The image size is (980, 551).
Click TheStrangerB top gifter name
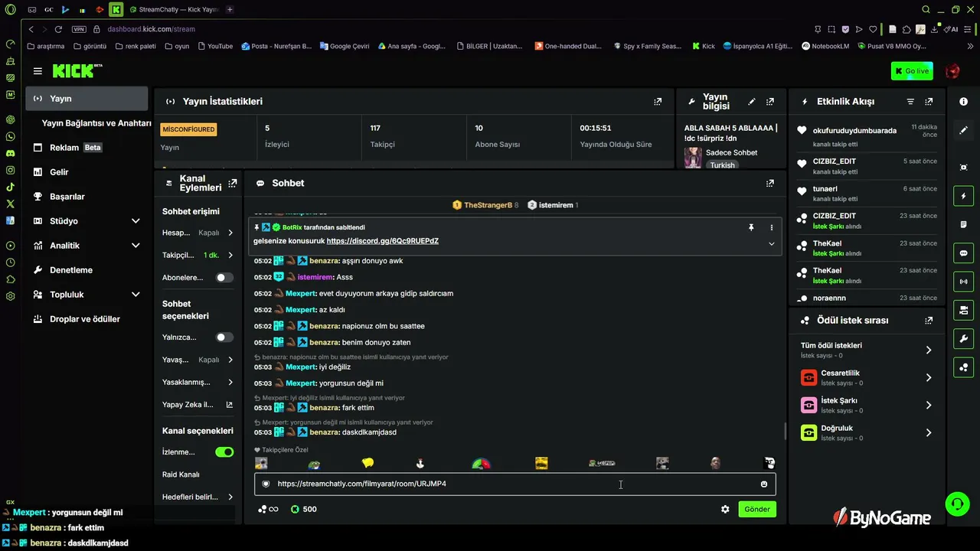point(488,205)
